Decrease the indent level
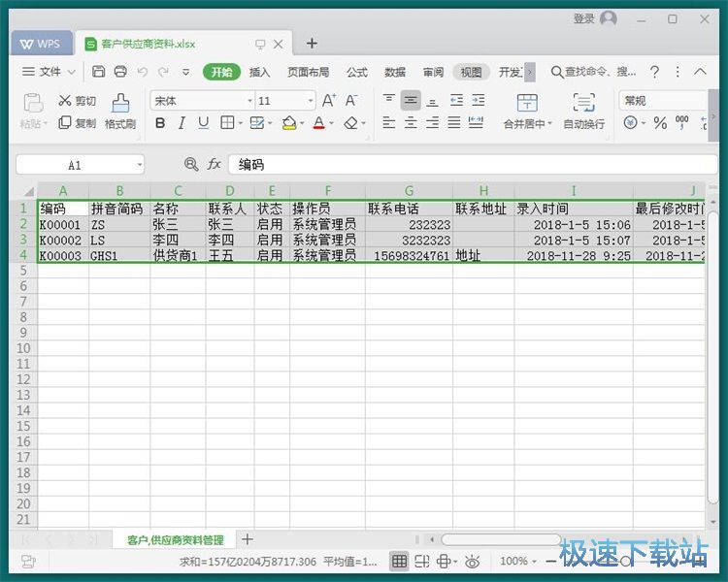The width and height of the screenshot is (728, 582). [457, 100]
